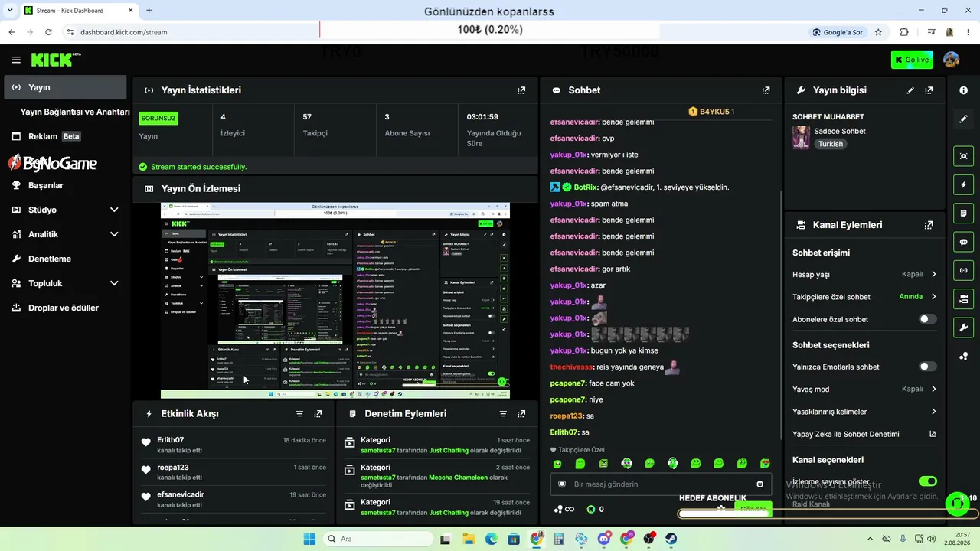980x551 pixels.
Task: Click the Yayın Ön İzlemesi preview thumbnail
Action: (335, 301)
